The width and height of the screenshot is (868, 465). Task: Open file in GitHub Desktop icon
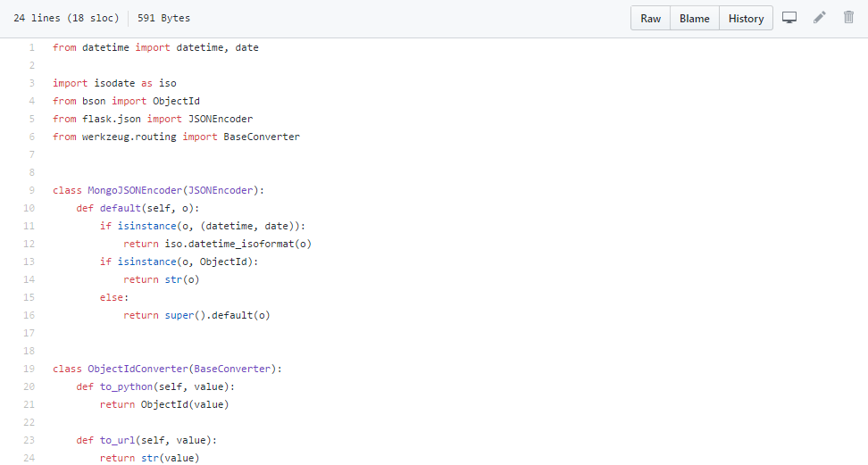tap(789, 18)
